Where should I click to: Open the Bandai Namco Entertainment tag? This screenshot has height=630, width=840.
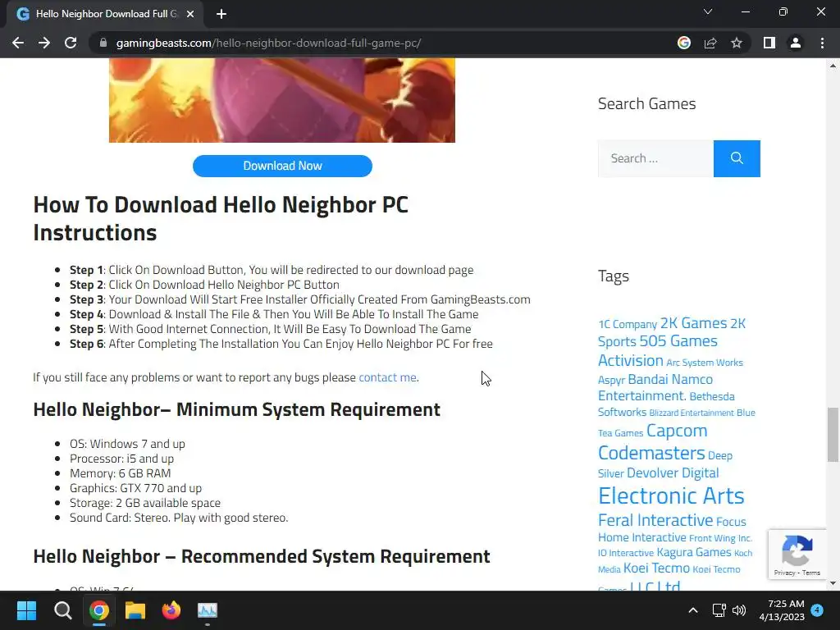(655, 387)
